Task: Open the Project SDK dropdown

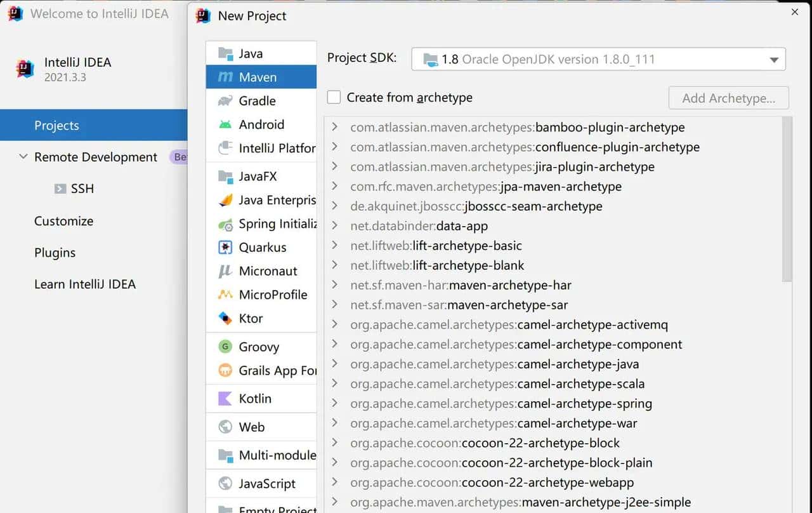Action: point(598,60)
